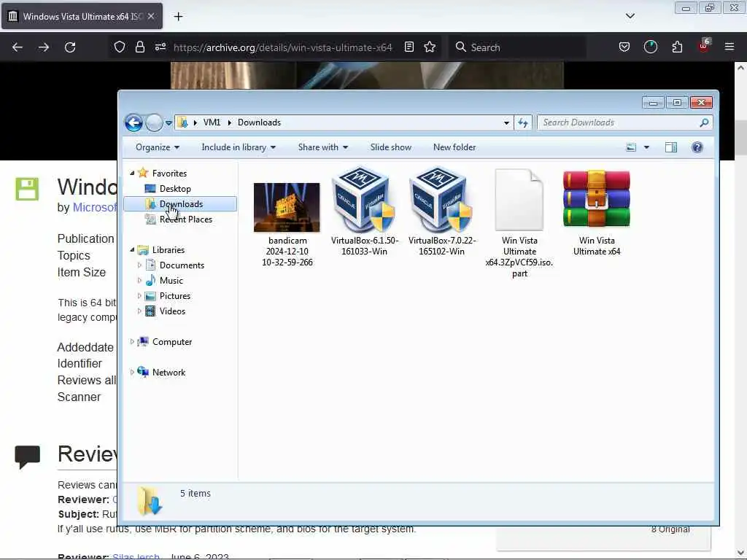Viewport: 747px width, 560px height.
Task: Open recent pages dropdown beside Forward button
Action: [169, 122]
